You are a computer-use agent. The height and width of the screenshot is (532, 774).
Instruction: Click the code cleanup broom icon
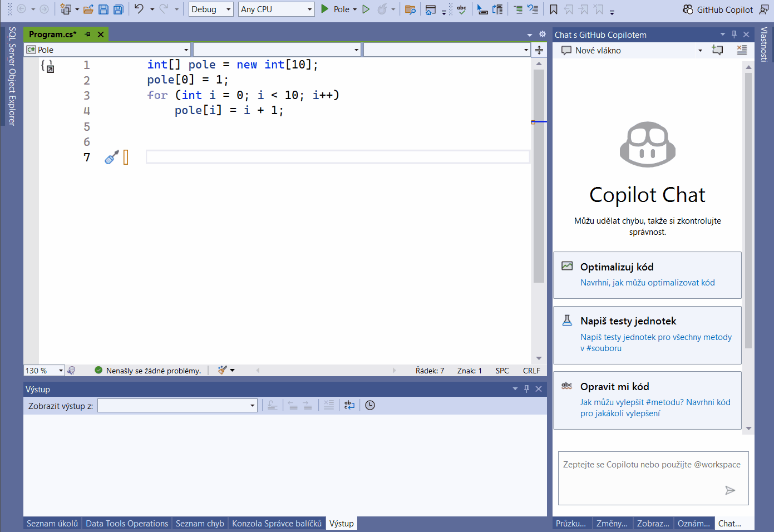223,370
